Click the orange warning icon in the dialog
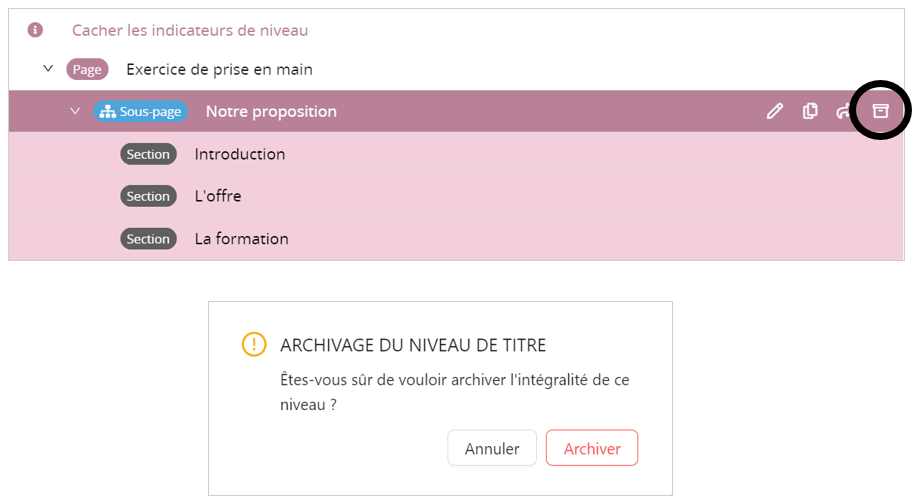The height and width of the screenshot is (498, 918). click(x=254, y=345)
